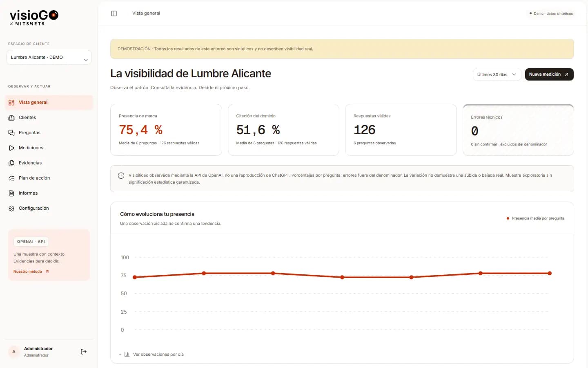
Task: Click the Vista general grid icon
Action: click(11, 103)
